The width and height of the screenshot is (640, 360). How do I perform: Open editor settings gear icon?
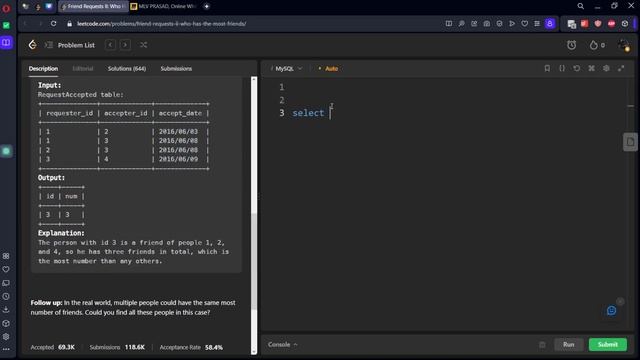click(x=606, y=69)
